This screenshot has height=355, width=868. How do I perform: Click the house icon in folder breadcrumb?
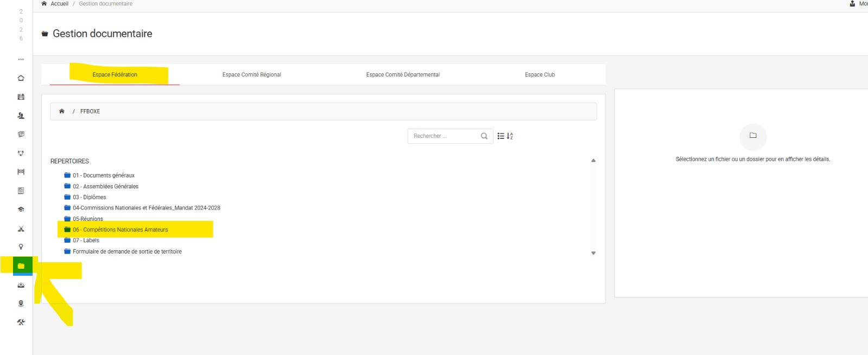pos(62,111)
